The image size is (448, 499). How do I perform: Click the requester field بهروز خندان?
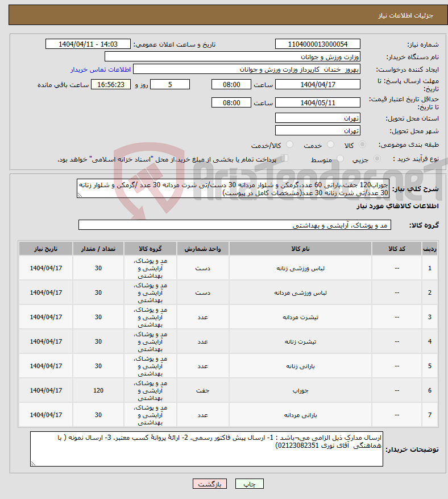coord(247,69)
